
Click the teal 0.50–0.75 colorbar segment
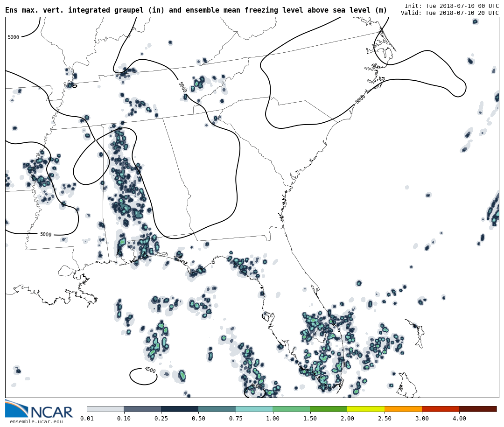[217, 409]
